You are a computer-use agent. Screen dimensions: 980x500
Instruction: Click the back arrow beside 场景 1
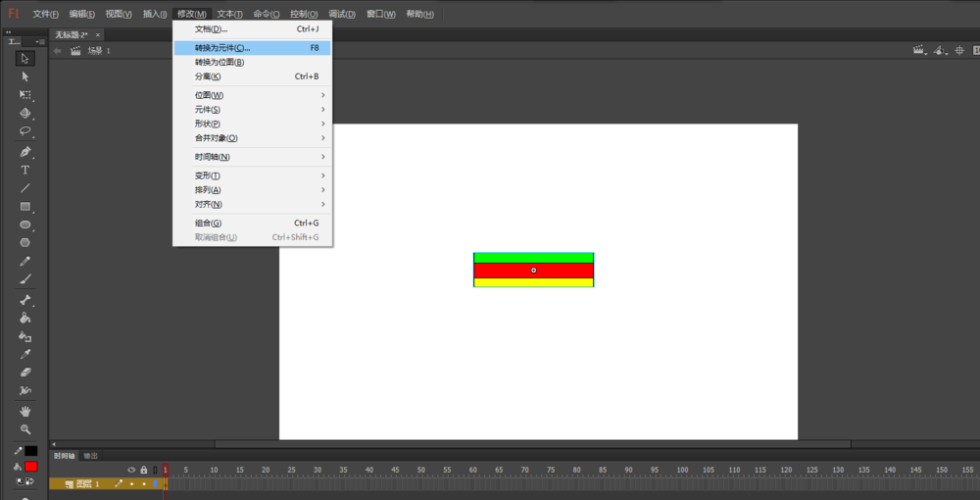(58, 51)
